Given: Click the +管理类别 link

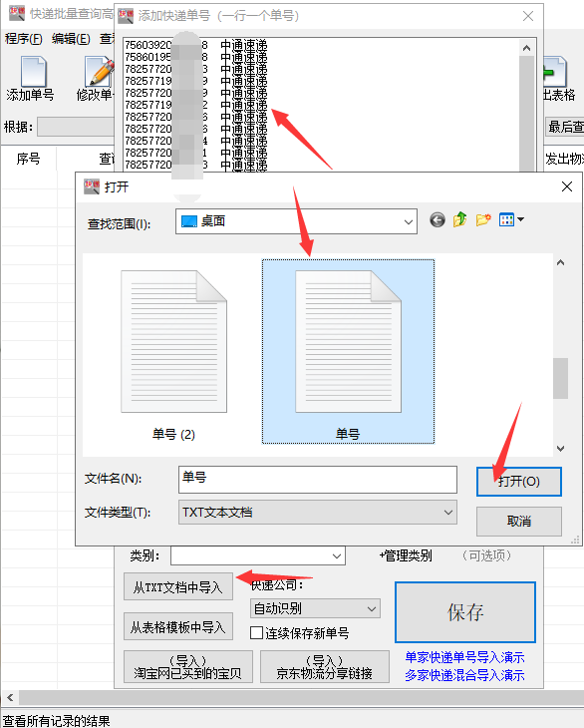Looking at the screenshot, I should [405, 555].
